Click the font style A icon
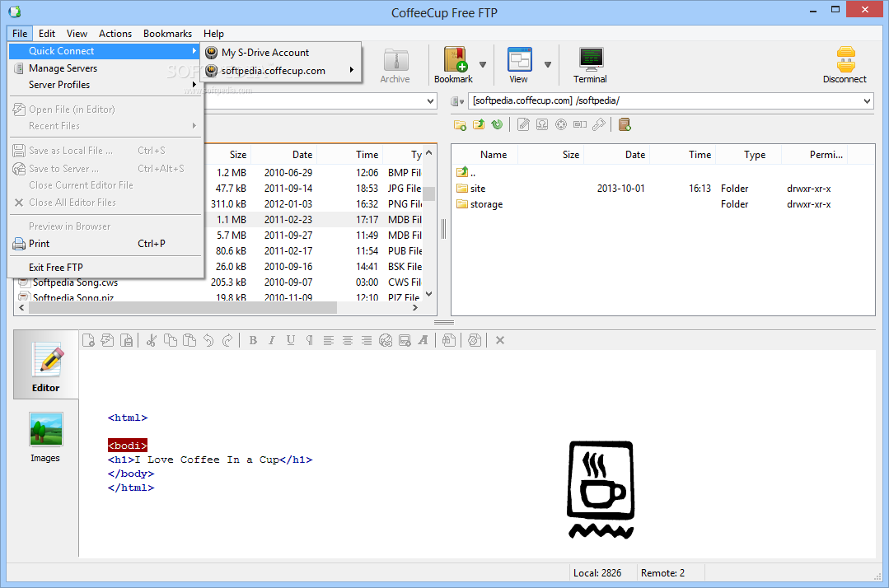 tap(423, 340)
